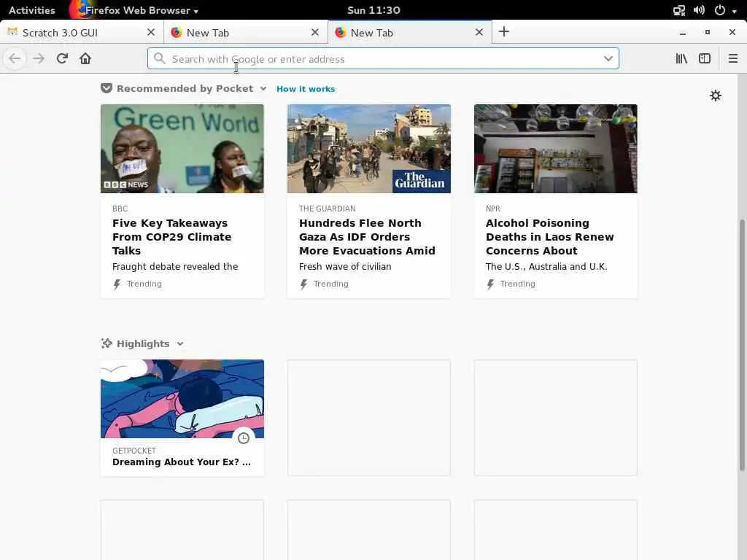Collapse the Recommended by Pocket section
This screenshot has height=560, width=747.
click(x=263, y=88)
